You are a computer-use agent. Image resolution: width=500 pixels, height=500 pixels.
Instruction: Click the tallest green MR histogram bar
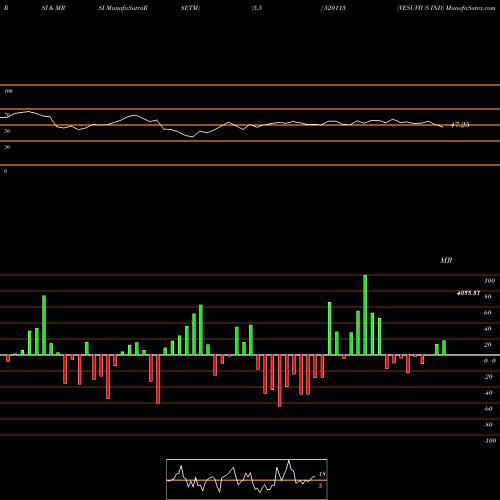[x=365, y=315]
